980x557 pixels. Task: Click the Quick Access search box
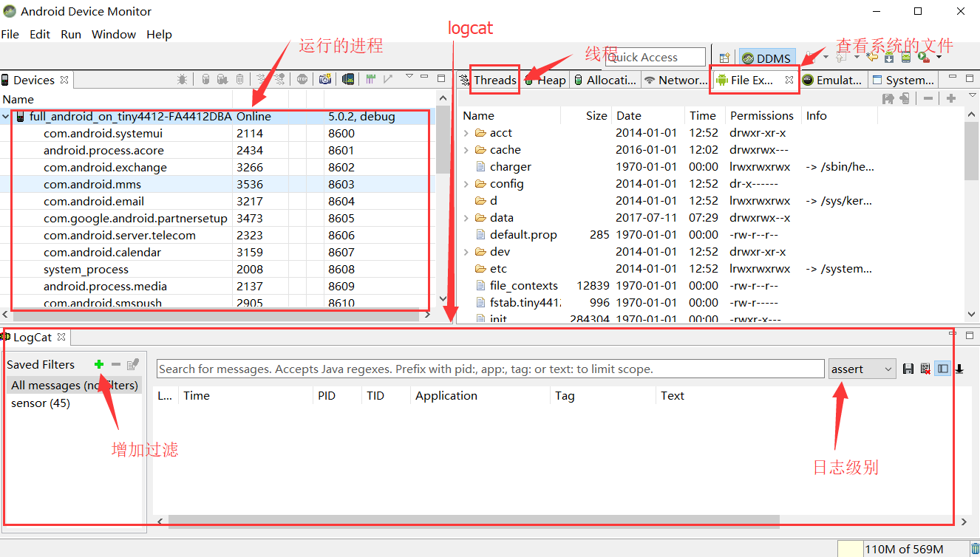[656, 57]
